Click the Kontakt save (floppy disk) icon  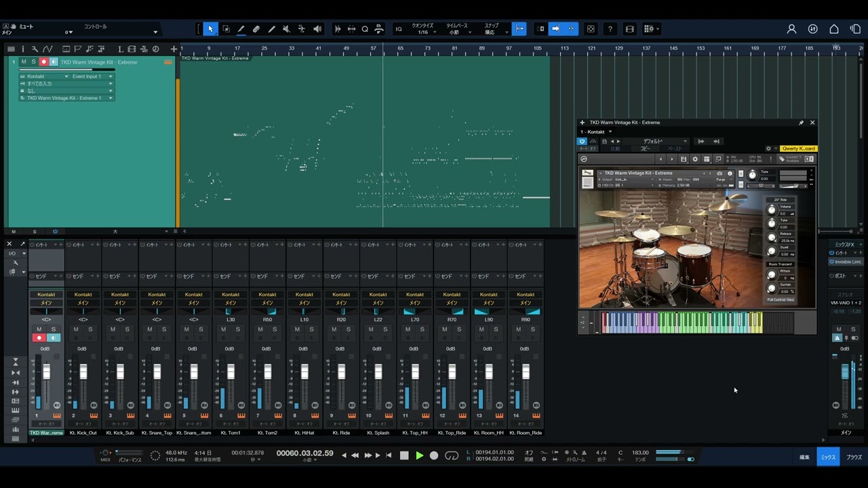(684, 159)
